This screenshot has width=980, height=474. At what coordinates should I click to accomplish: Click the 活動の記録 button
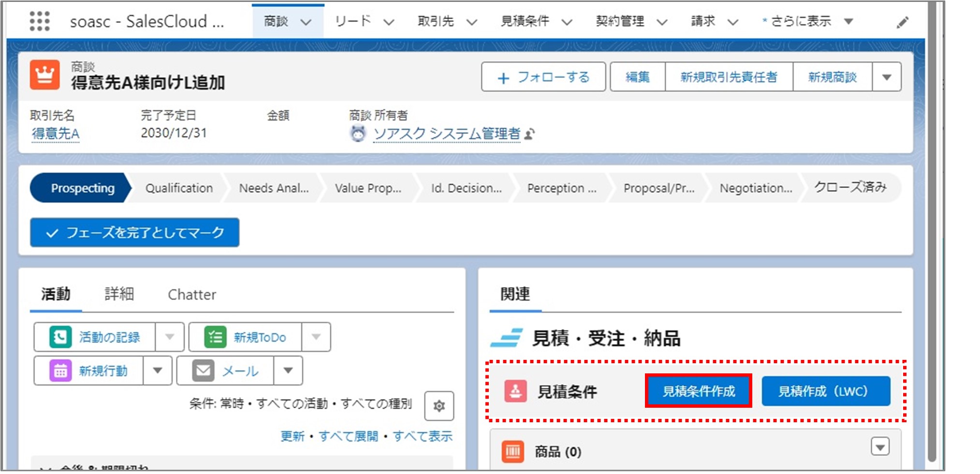click(95, 337)
